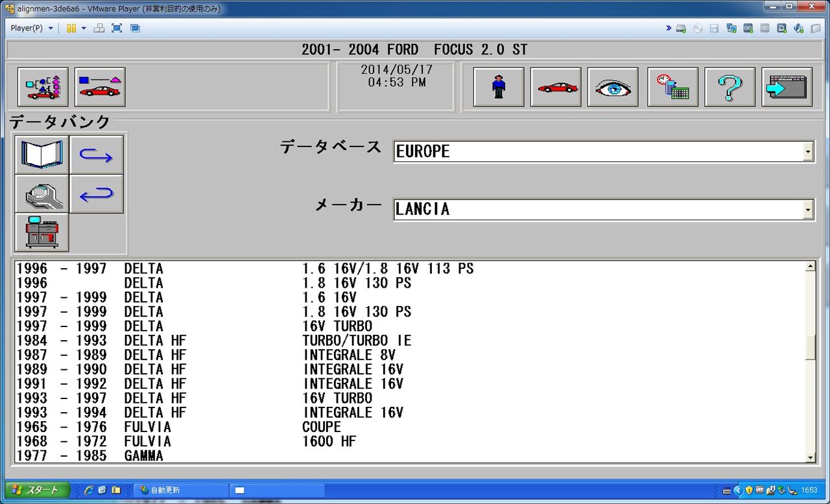Click VMware hard disk device icon
The image size is (830, 504).
pos(681,29)
